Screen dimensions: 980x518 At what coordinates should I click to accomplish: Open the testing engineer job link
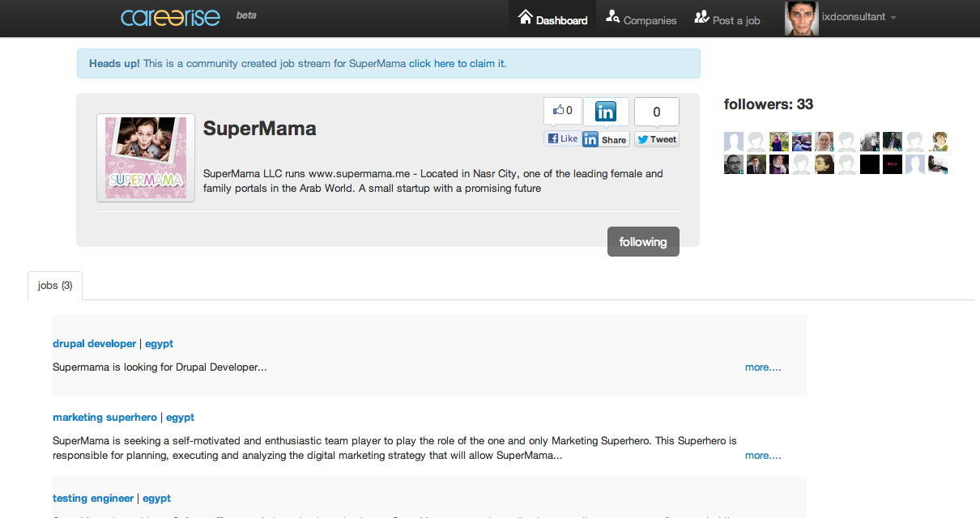(x=93, y=499)
